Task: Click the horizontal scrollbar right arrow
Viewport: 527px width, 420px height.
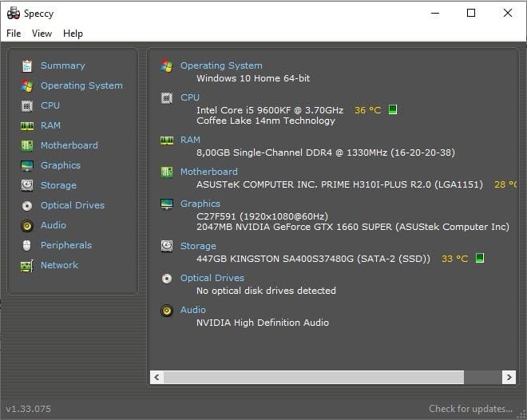Action: (x=508, y=377)
